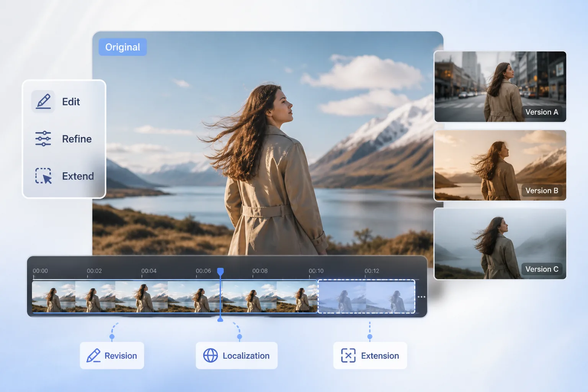Select the Version C thumbnail

coord(500,244)
